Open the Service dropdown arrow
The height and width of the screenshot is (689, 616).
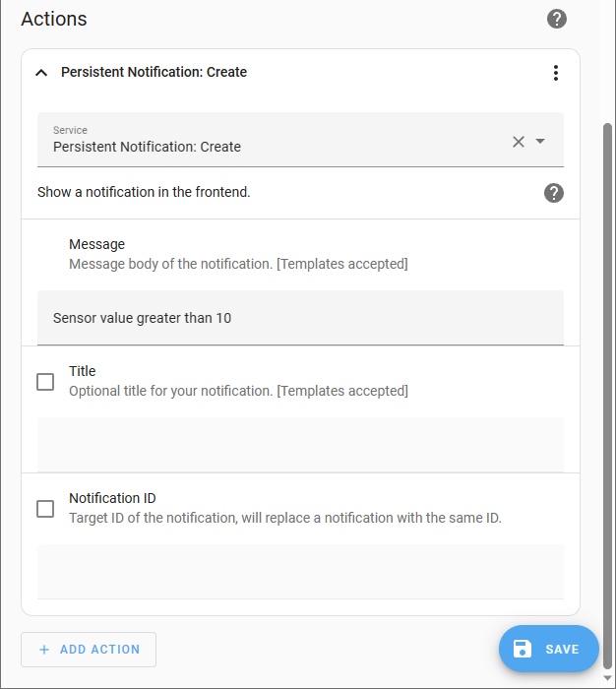click(540, 142)
